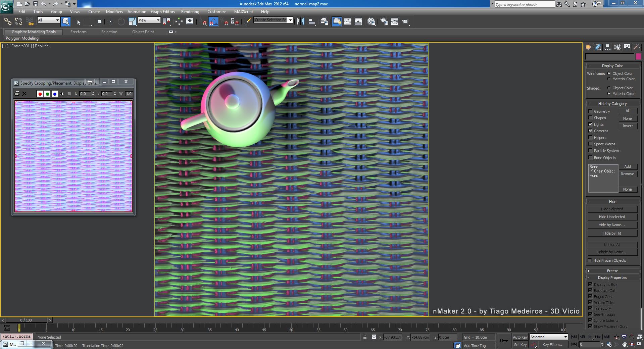The image size is (644, 349).
Task: Click the Select and Manipulate icon
Action: 179,21
